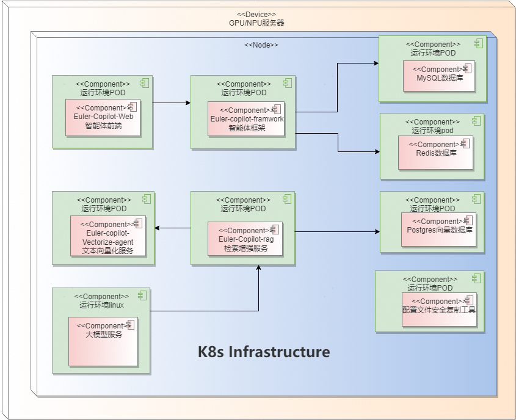516x420 pixels.
Task: Click the K8s Infrastructure title text
Action: point(264,352)
